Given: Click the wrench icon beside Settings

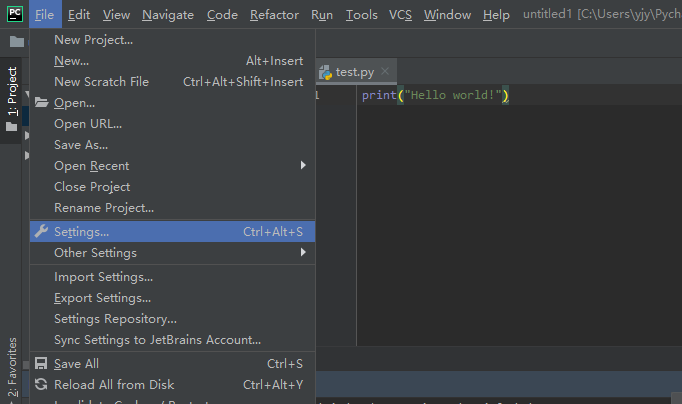Looking at the screenshot, I should click(x=41, y=231).
